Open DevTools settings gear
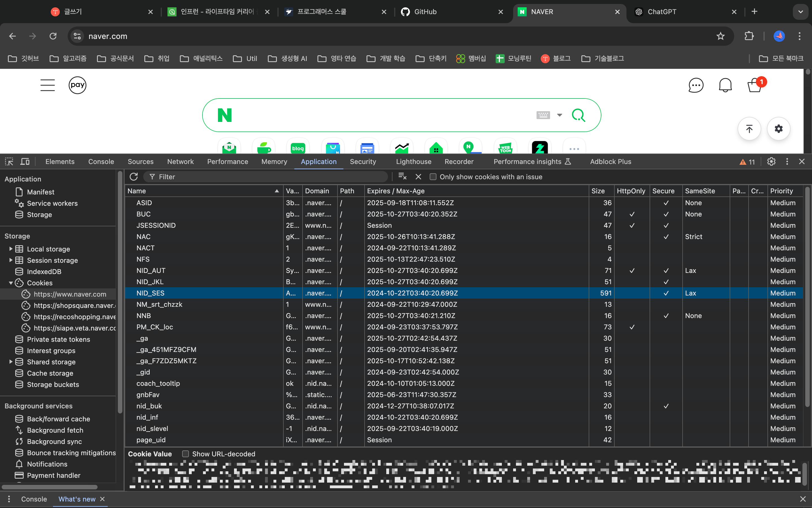 [771, 162]
